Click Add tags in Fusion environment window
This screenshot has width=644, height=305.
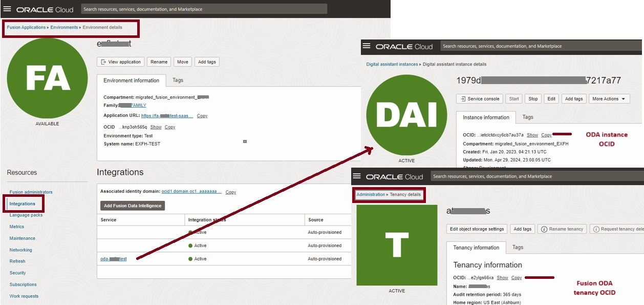(207, 62)
